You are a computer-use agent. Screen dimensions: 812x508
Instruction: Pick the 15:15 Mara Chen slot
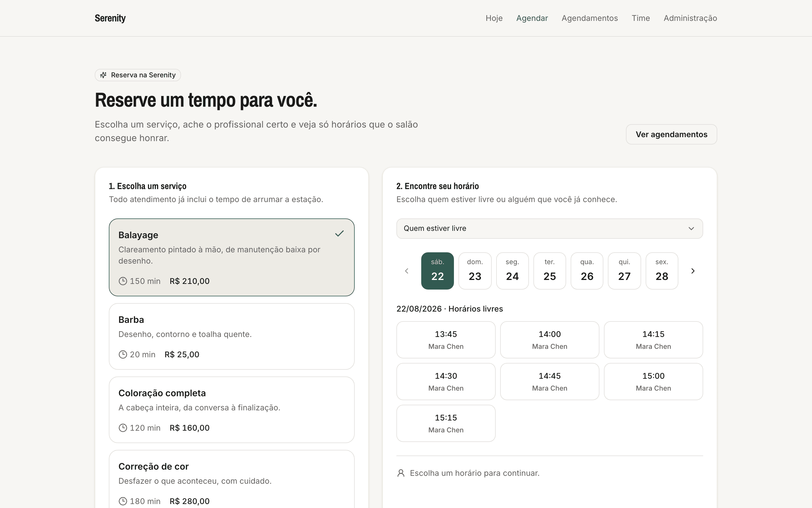(x=446, y=423)
